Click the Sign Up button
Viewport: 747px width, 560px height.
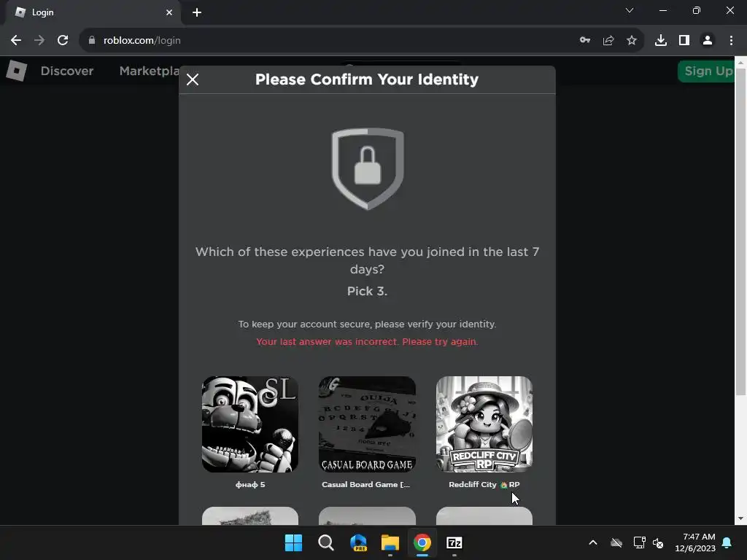pyautogui.click(x=706, y=71)
